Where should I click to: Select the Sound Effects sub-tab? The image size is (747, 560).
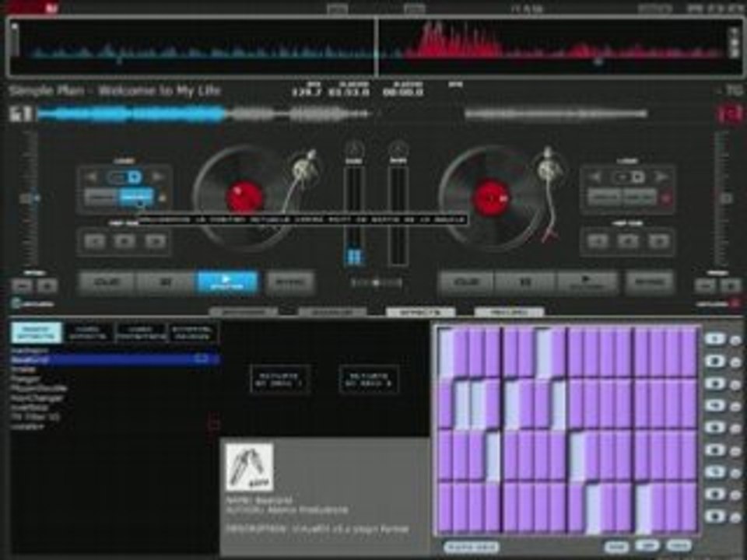coord(37,332)
